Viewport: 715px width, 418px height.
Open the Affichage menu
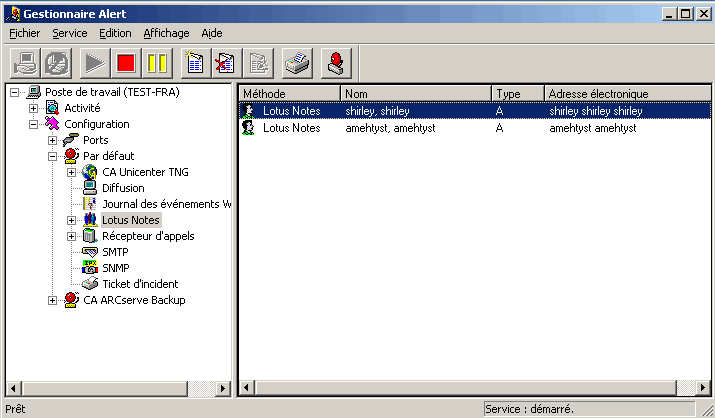[x=166, y=33]
